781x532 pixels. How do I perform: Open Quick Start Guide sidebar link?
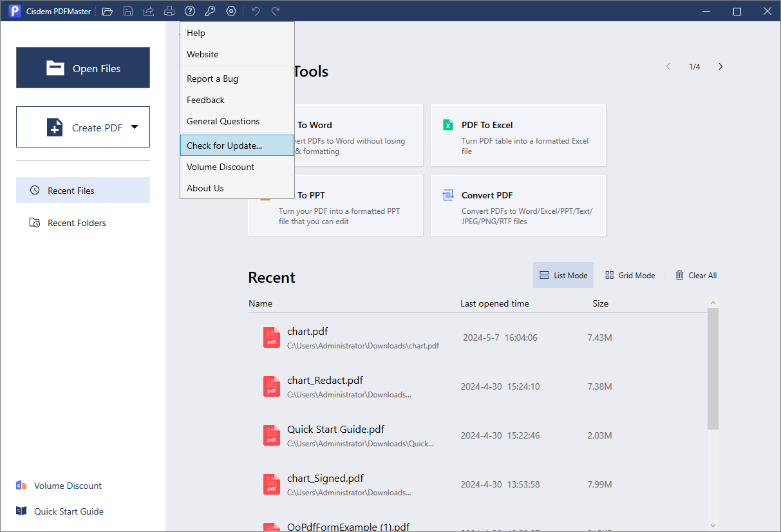(x=59, y=511)
